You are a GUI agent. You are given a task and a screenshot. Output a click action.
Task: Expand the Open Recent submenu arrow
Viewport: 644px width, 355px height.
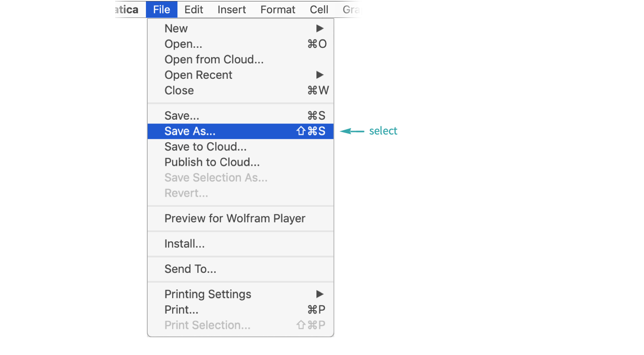point(320,75)
